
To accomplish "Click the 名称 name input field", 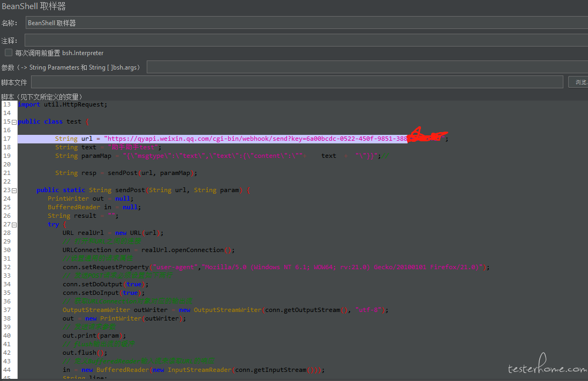I will [x=307, y=23].
